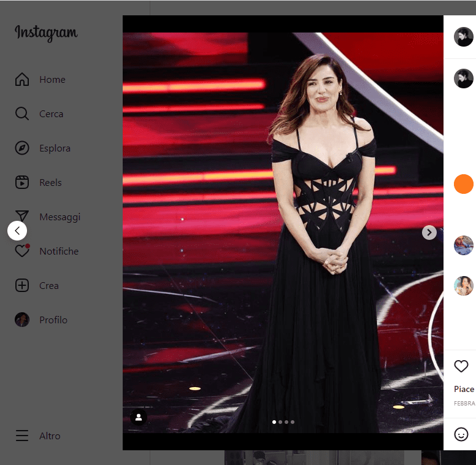The height and width of the screenshot is (465, 476).
Task: Open caption author's avatar
Action: pos(464,79)
